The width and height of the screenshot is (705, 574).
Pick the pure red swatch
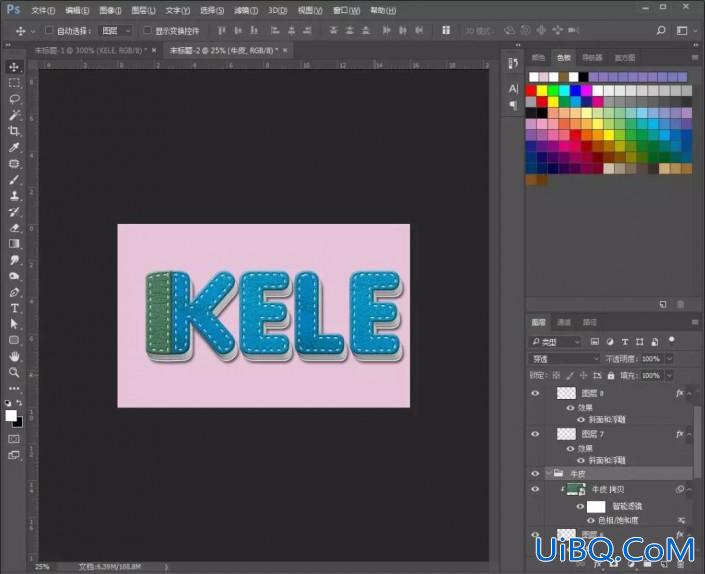coord(531,91)
